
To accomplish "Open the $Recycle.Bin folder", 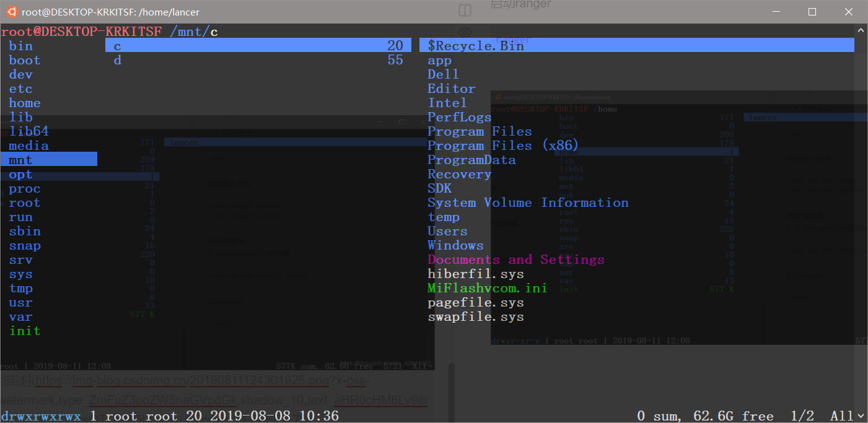I will click(475, 45).
